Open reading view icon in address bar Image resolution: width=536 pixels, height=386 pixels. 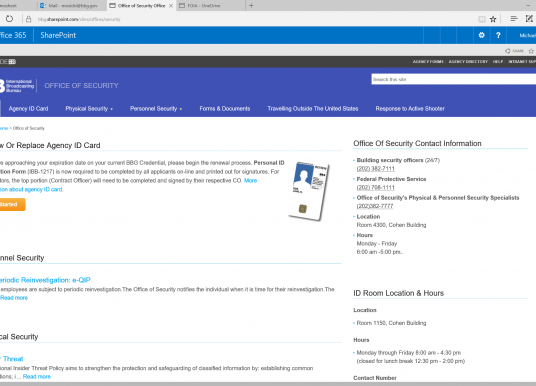click(x=481, y=19)
